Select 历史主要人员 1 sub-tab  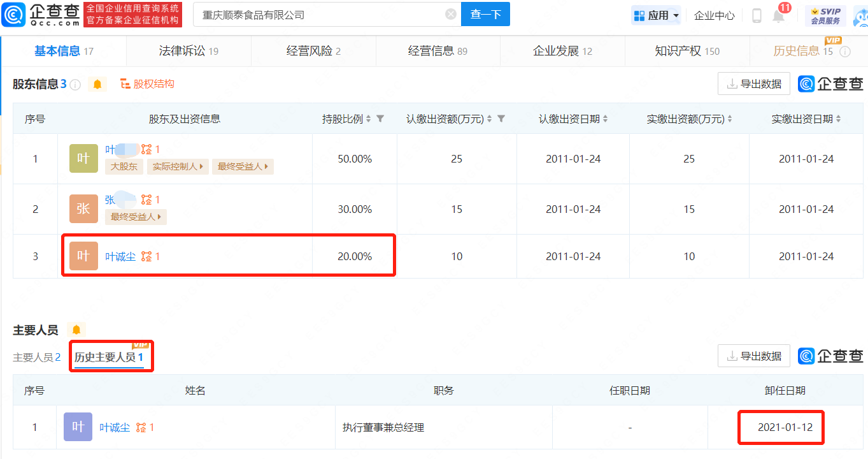(109, 358)
